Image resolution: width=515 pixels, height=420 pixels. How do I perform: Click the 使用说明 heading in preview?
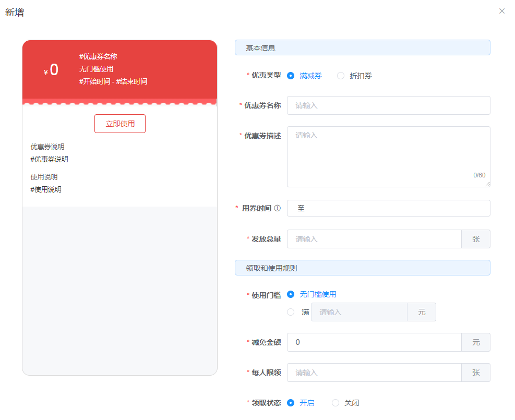tap(44, 177)
